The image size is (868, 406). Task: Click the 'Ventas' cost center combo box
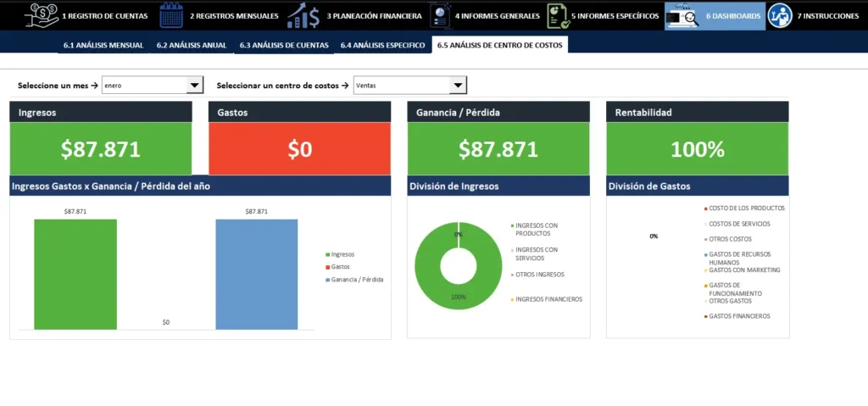tap(400, 85)
